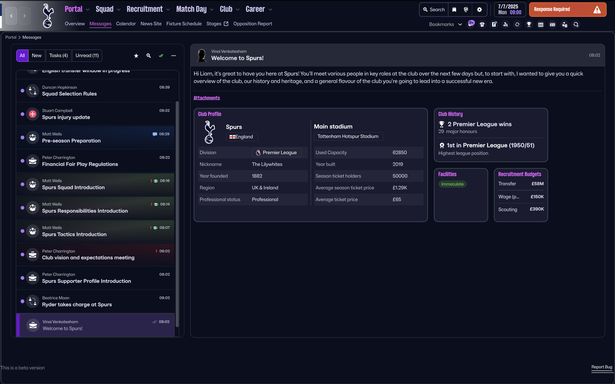Filter inbox by Tasks (4)

58,55
